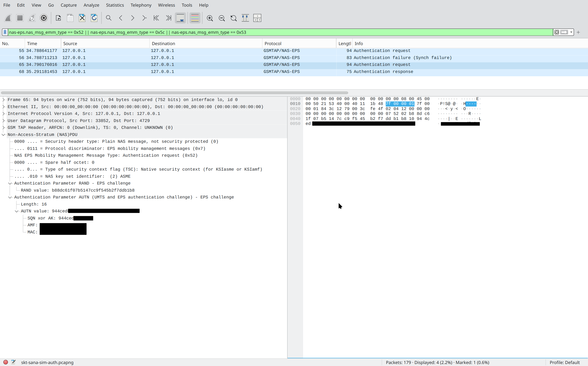The image size is (588, 366).
Task: Click the start capture shark fin icon
Action: tap(8, 18)
